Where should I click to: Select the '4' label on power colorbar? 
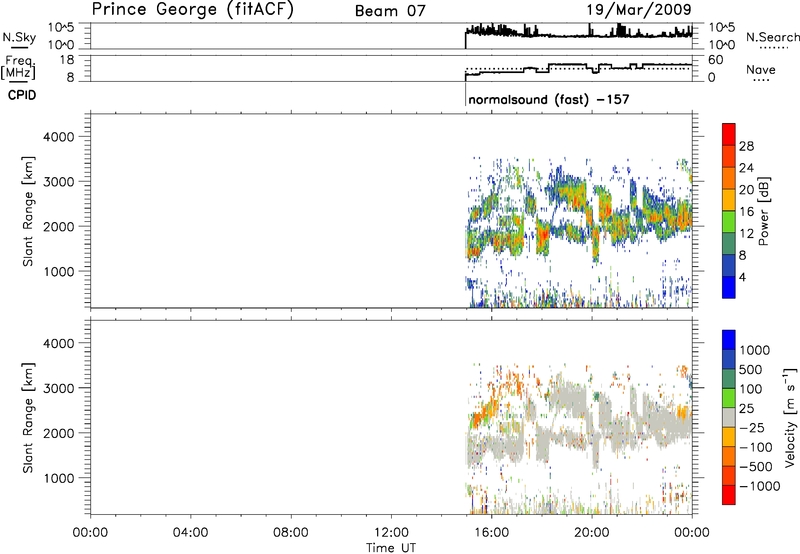point(742,277)
